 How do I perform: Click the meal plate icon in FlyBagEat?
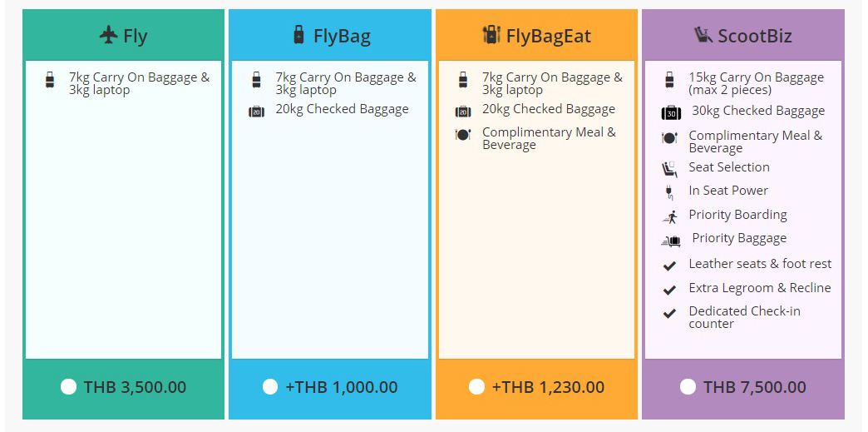[x=463, y=134]
